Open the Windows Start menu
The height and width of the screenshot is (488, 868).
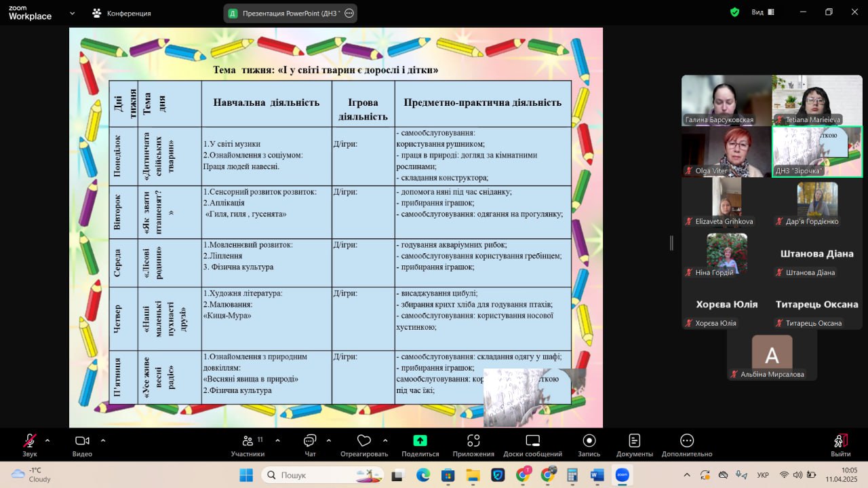coord(245,475)
